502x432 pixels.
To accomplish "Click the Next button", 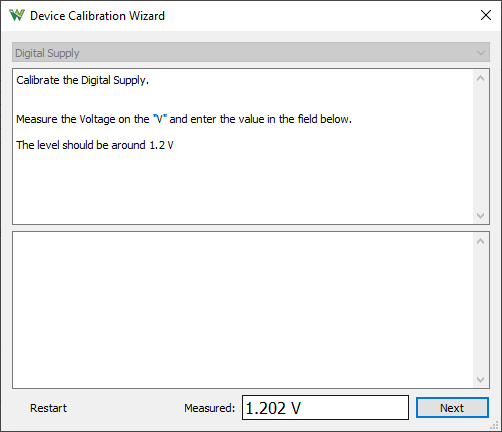I will [452, 407].
